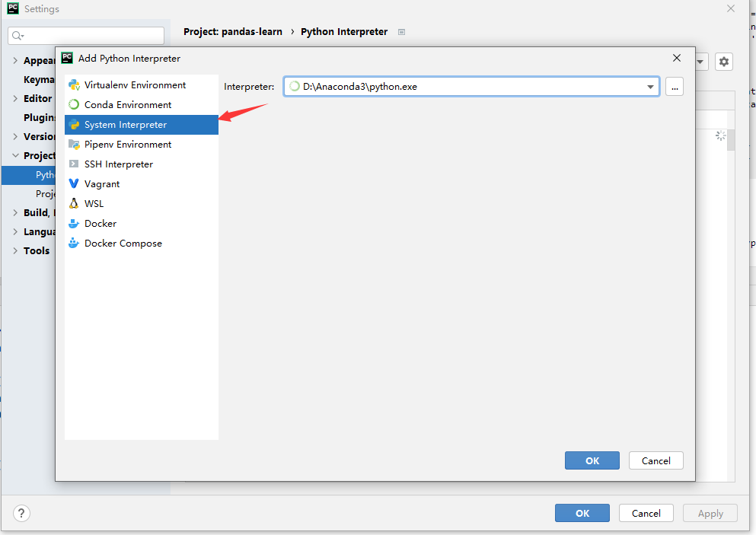Click the PyCharm logo in Add Python Interpreter title
This screenshot has height=535, width=756.
coord(67,58)
